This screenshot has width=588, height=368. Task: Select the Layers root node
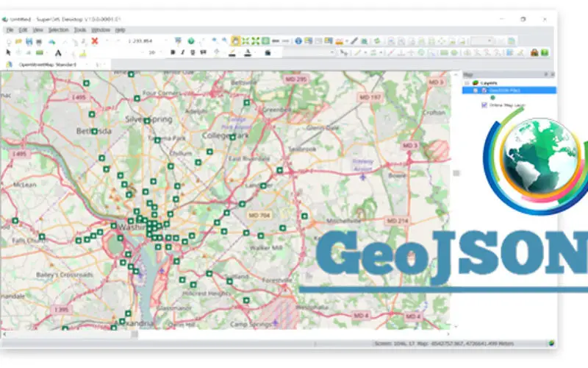(490, 83)
